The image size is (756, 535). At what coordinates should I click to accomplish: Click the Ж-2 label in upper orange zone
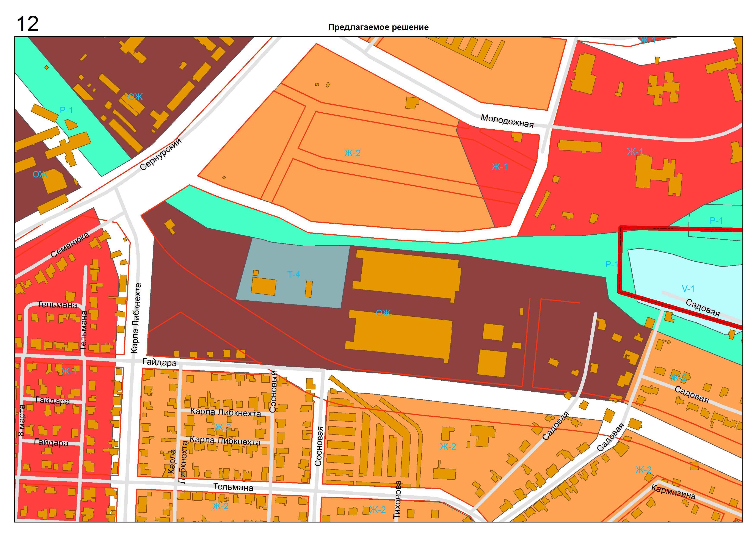(352, 153)
